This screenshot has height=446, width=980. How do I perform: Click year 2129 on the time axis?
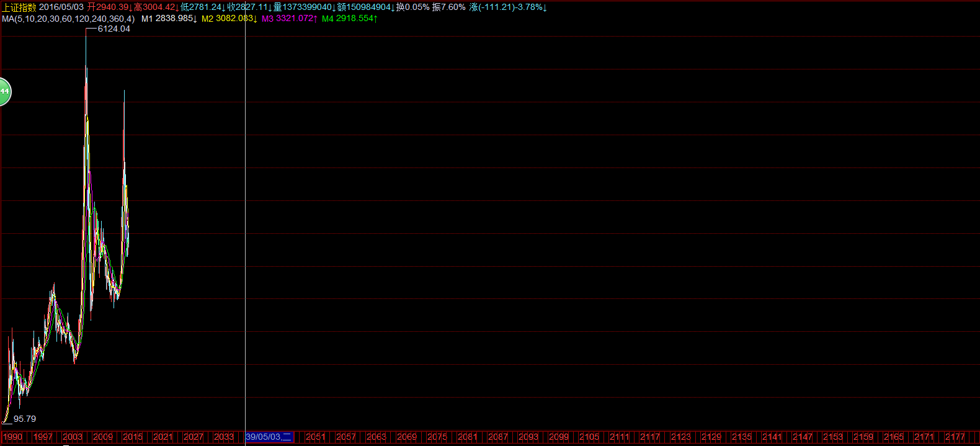711,437
